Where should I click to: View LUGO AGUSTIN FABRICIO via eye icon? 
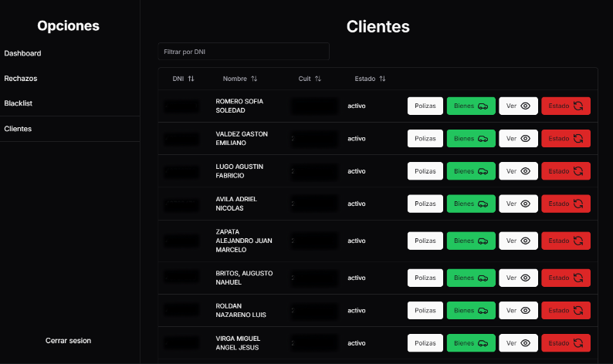coord(526,171)
